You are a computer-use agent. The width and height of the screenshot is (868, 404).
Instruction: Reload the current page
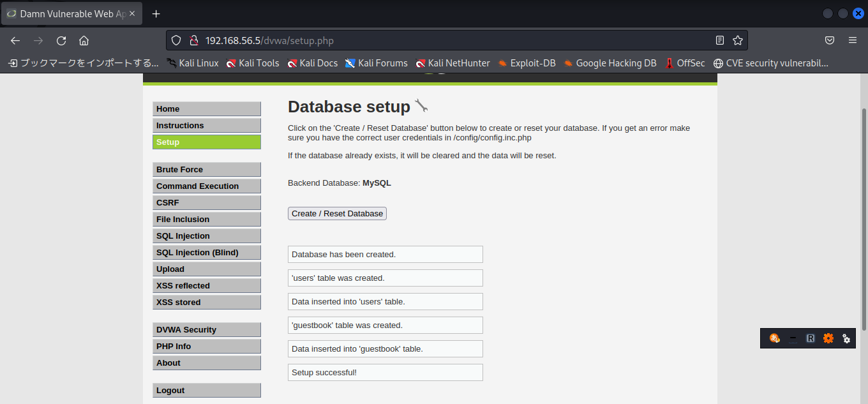[x=61, y=40]
